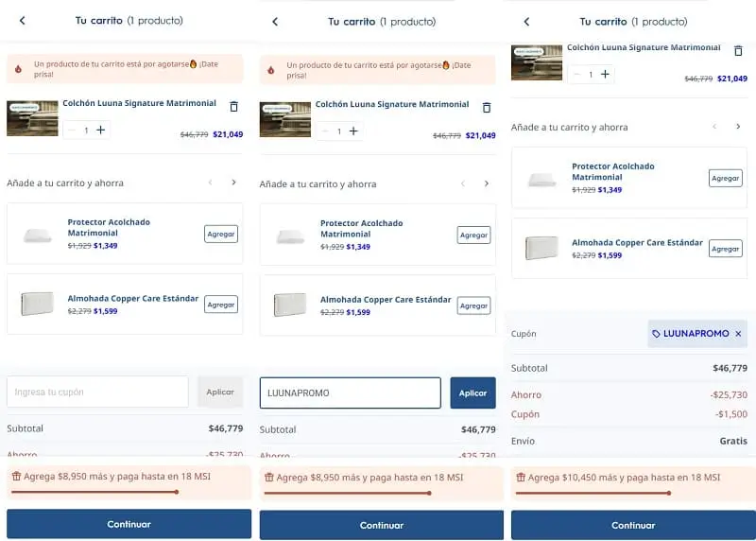Image resolution: width=756 pixels, height=541 pixels.
Task: Decrease mattress quantity in right cart
Action: [576, 75]
